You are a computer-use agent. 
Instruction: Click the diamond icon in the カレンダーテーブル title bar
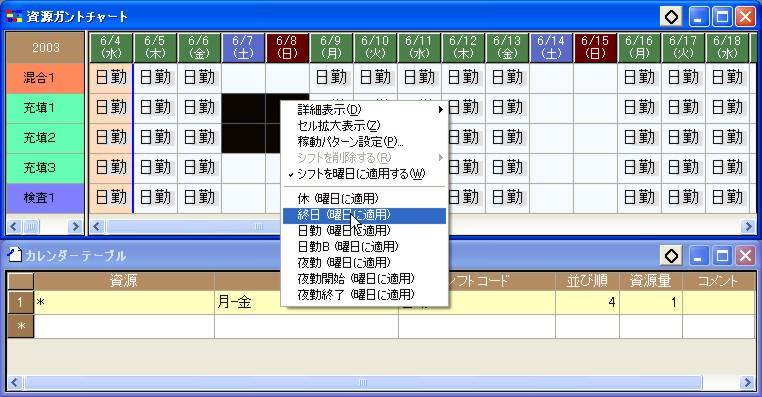point(671,256)
